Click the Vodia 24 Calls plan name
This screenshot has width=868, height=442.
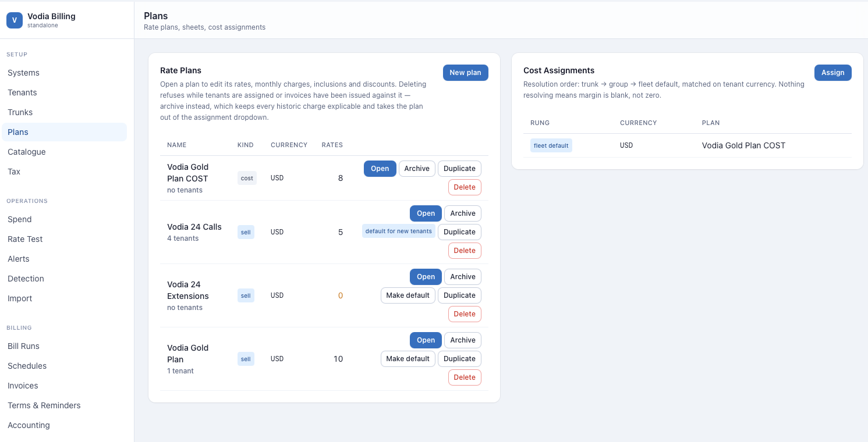[194, 227]
